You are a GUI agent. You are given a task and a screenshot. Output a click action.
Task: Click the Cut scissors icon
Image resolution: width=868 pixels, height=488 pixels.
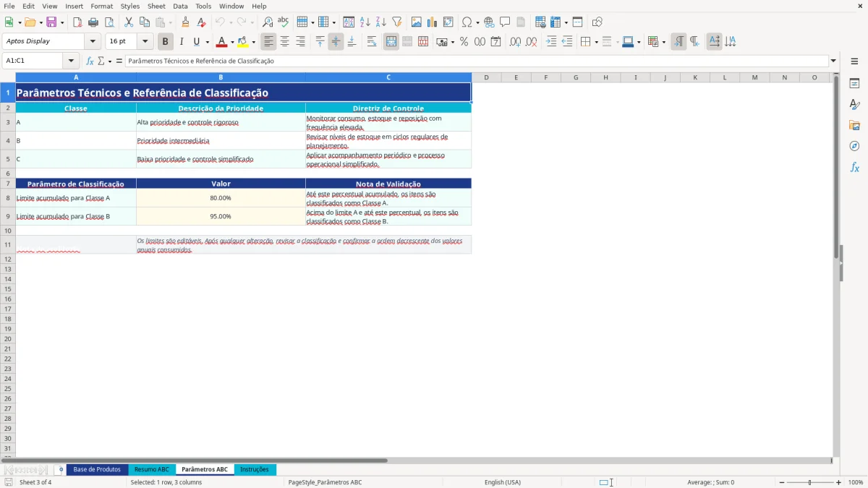128,22
